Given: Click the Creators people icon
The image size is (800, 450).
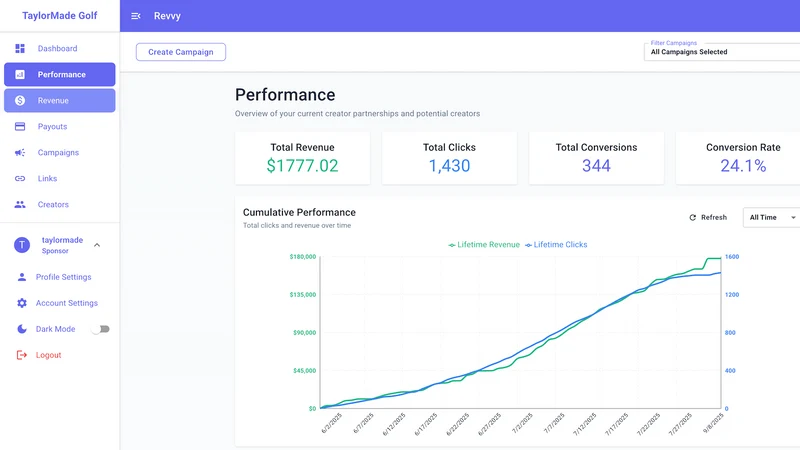Looking at the screenshot, I should [20, 205].
